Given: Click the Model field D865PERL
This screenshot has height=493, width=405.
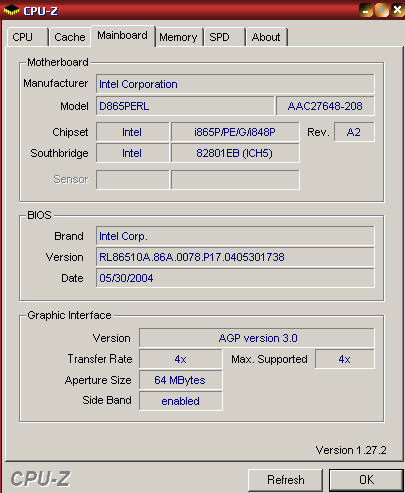Looking at the screenshot, I should coord(185,106).
